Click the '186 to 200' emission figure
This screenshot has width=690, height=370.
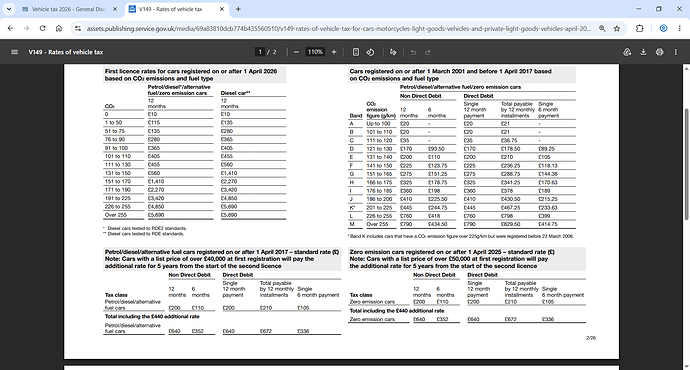379,199
